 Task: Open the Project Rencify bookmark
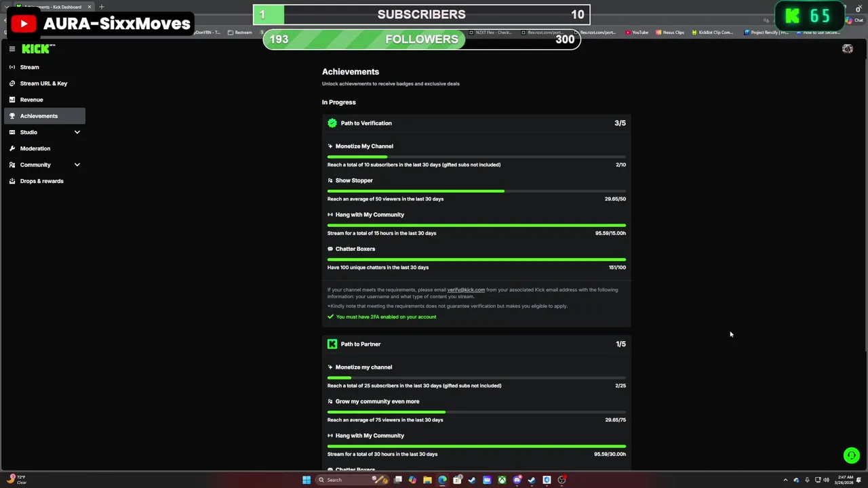(766, 33)
